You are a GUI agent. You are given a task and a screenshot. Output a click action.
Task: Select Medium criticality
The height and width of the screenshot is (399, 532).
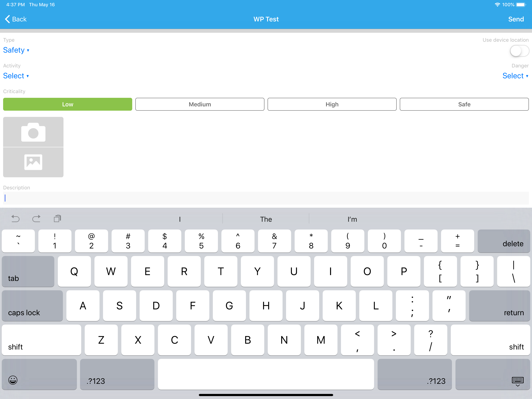point(200,104)
